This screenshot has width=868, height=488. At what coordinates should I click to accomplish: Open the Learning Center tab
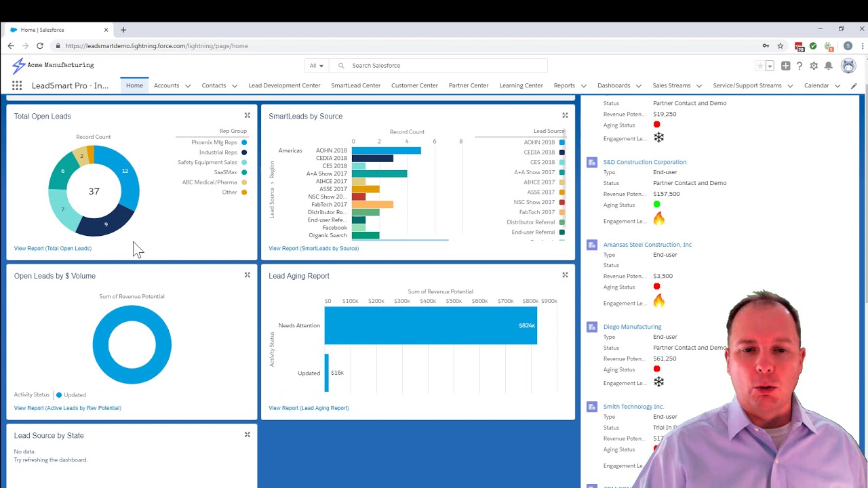pos(521,85)
